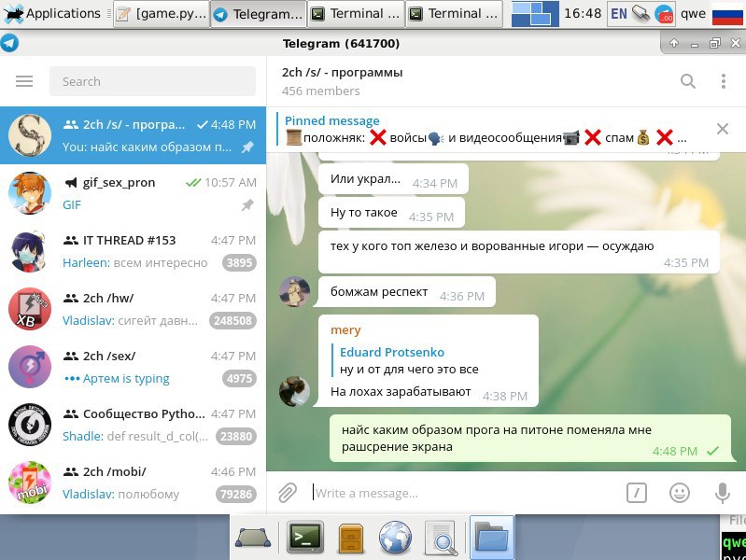The height and width of the screenshot is (560, 746).
Task: Click the 16:48 clock in panel
Action: pos(583,13)
